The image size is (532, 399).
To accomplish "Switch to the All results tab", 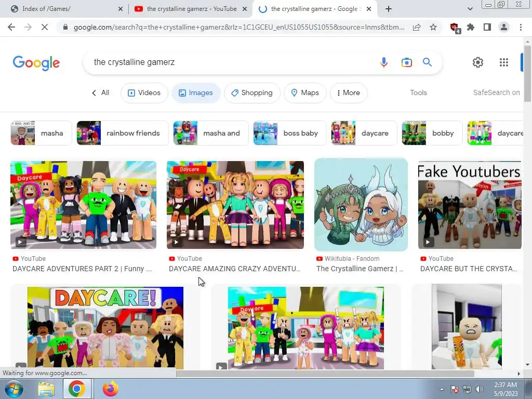I will coord(100,92).
